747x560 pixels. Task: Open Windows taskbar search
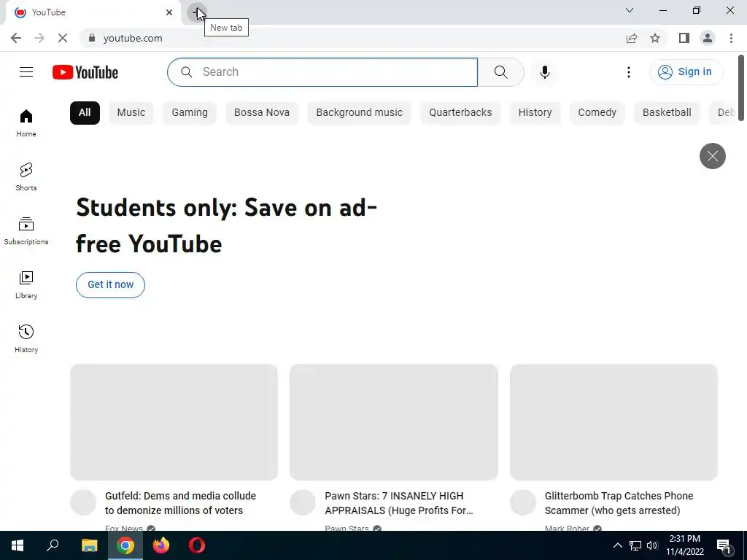pyautogui.click(x=53, y=545)
